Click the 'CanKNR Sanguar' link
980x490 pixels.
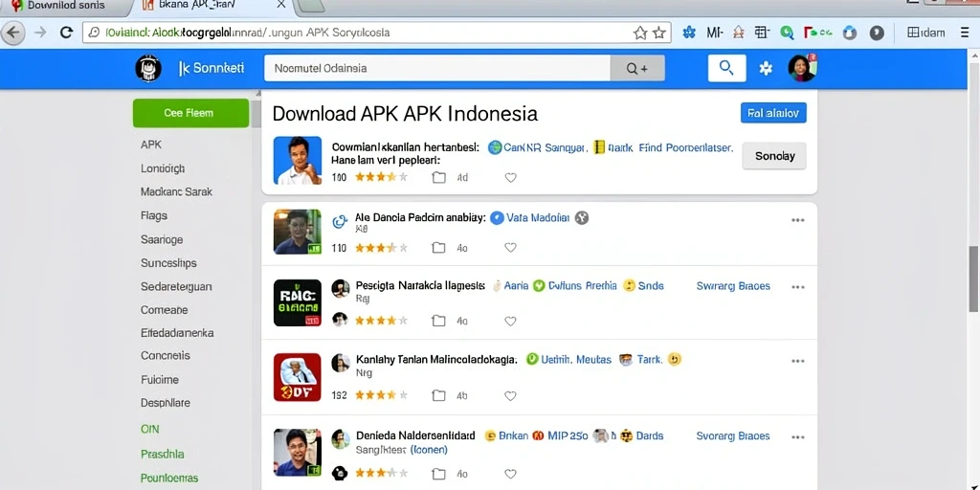pyautogui.click(x=545, y=148)
